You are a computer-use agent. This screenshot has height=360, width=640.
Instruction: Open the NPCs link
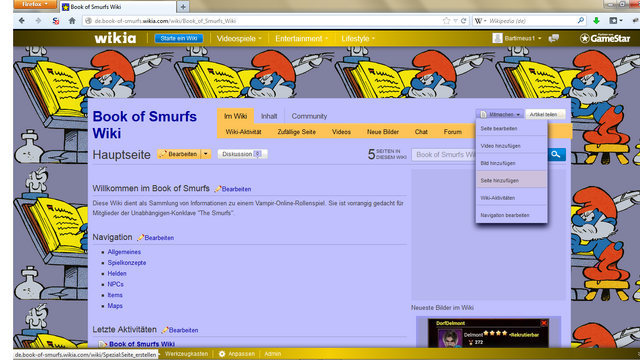click(x=116, y=284)
